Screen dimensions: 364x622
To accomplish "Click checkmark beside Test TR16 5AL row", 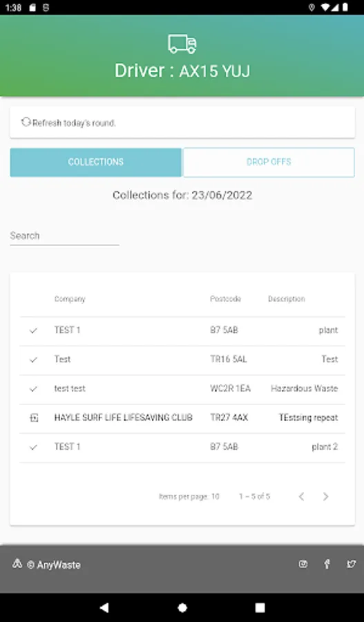I will point(33,360).
